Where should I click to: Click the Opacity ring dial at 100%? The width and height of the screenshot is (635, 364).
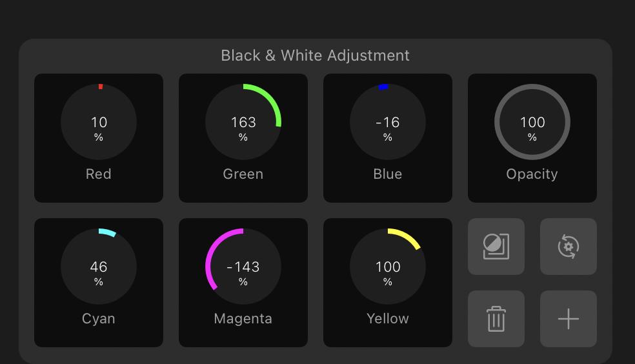click(x=532, y=122)
